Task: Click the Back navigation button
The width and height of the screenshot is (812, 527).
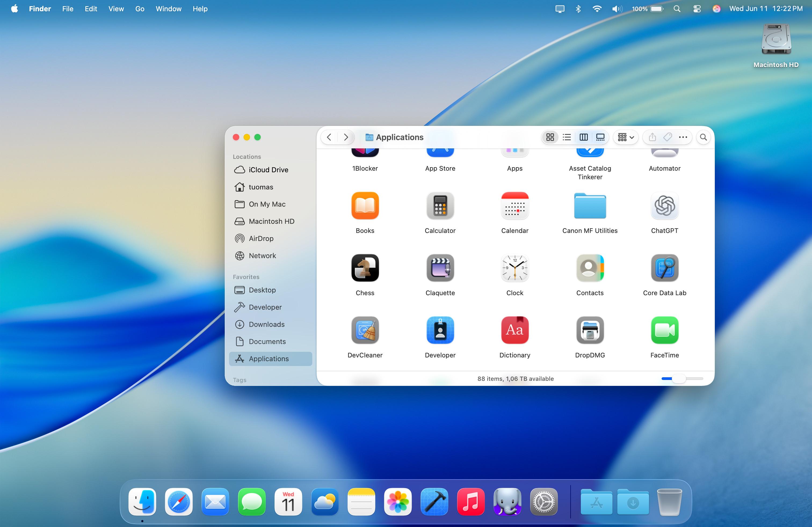Action: tap(329, 137)
